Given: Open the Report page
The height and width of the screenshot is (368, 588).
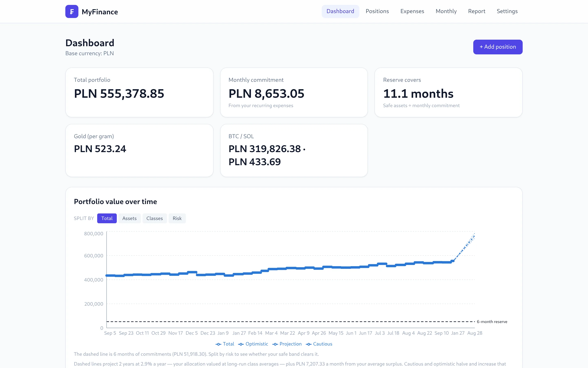Looking at the screenshot, I should point(477,11).
